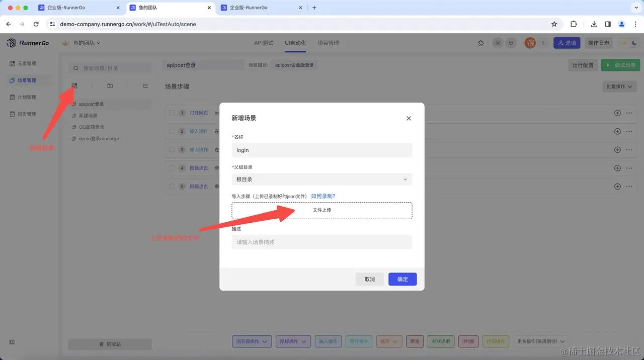Screen dimensions: 644x360
Task: Switch to UI自动化 tab
Action: 295,43
